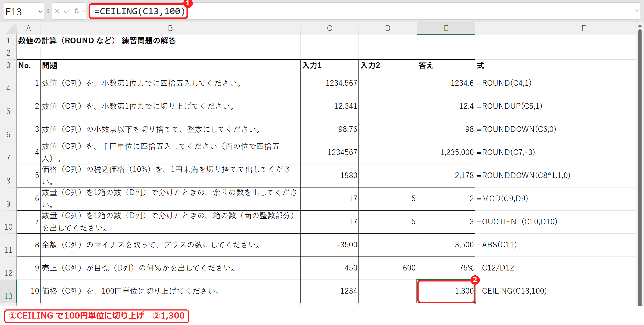Click the formula text =MOD(C9,D9)
644x325 pixels.
tap(502, 198)
